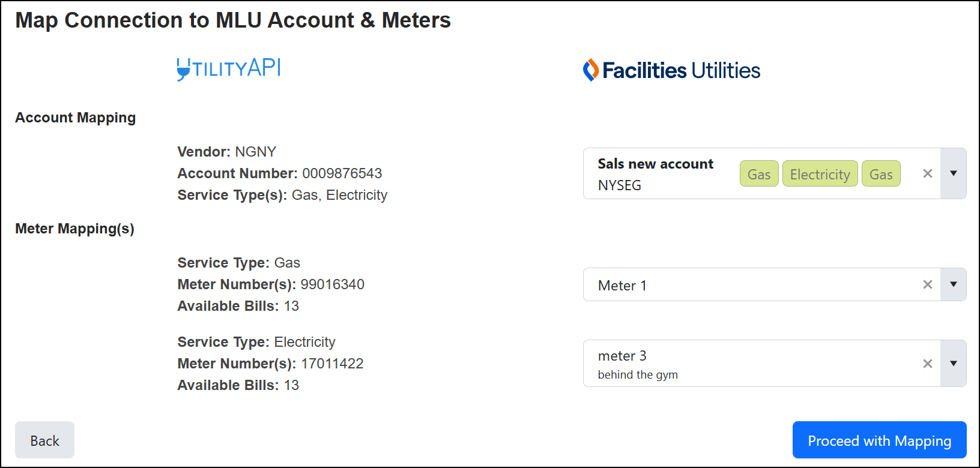
Task: Click the Electricity tag in account field
Action: coord(820,174)
